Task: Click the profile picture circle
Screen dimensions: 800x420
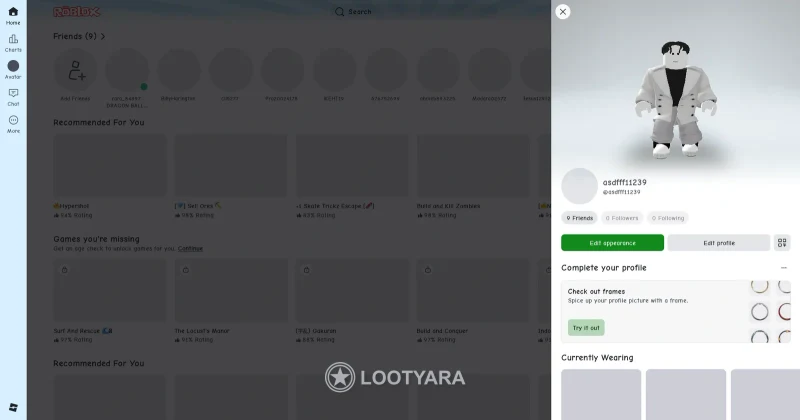Action: tap(579, 186)
